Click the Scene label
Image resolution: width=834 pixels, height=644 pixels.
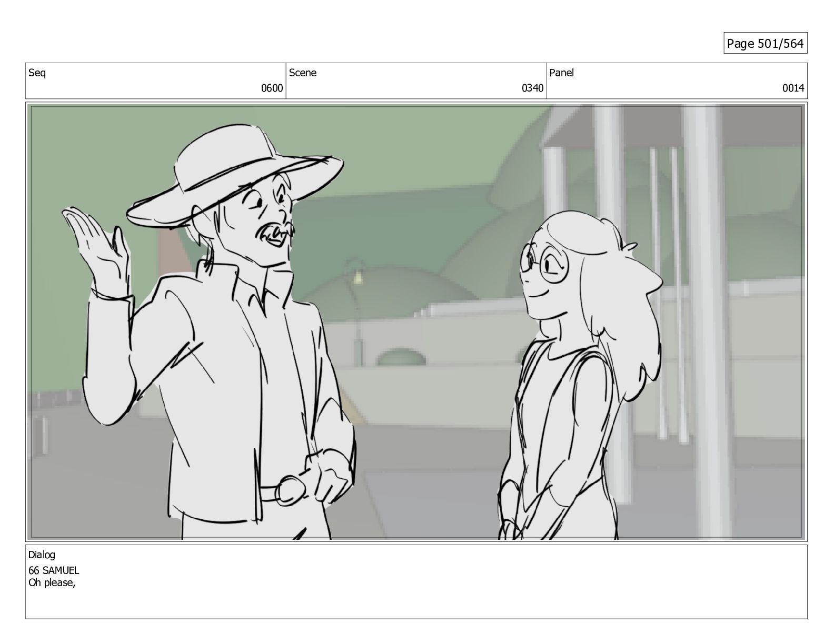click(x=303, y=73)
